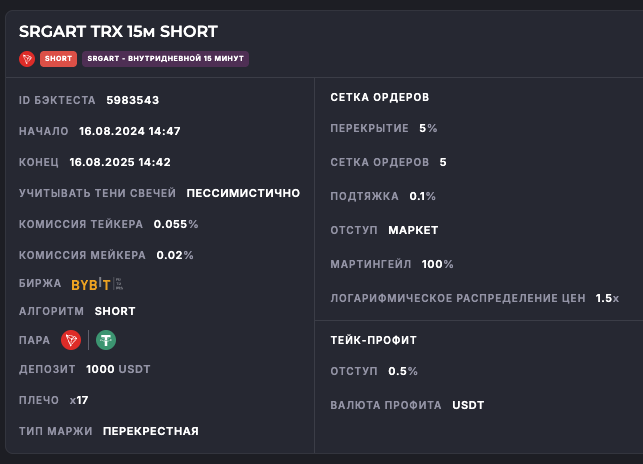Image resolution: width=643 pixels, height=464 pixels.
Task: Click the SHORT value in the АЛГОРИТМ row
Action: pos(115,311)
